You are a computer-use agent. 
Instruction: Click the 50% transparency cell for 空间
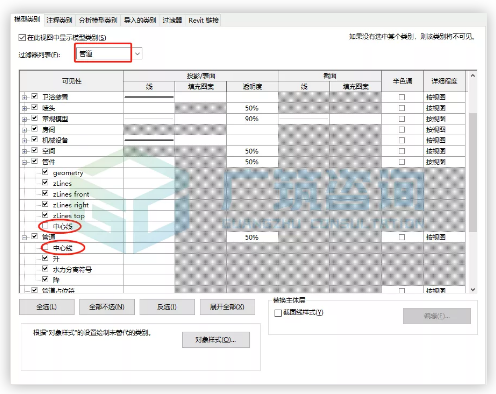pos(252,151)
